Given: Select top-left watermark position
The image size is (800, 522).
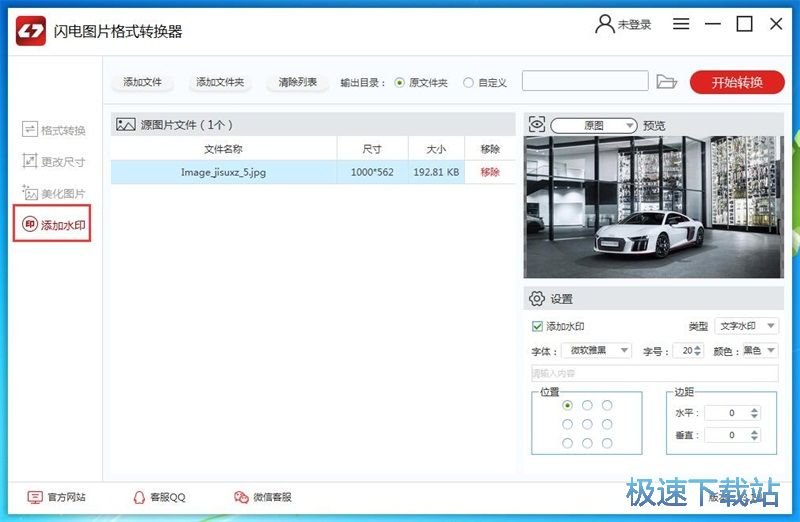Looking at the screenshot, I should [567, 405].
